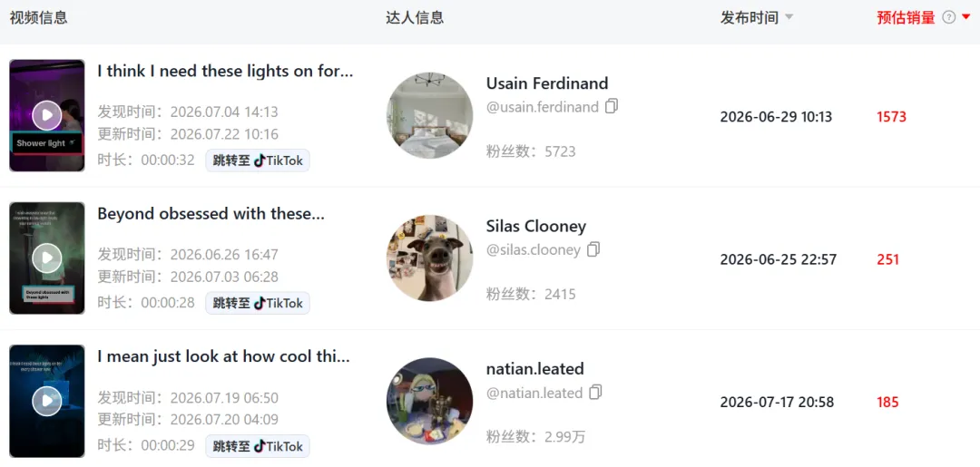Select the 发布时间 column header
The width and height of the screenshot is (980, 467).
click(x=750, y=18)
